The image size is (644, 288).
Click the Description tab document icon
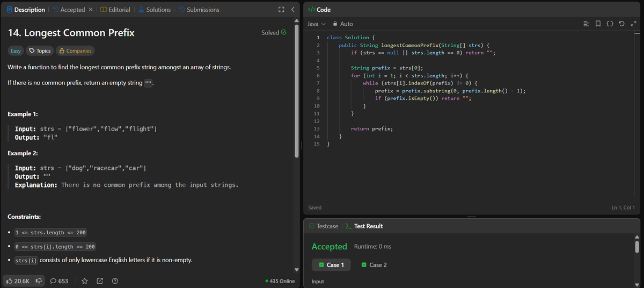pyautogui.click(x=9, y=10)
